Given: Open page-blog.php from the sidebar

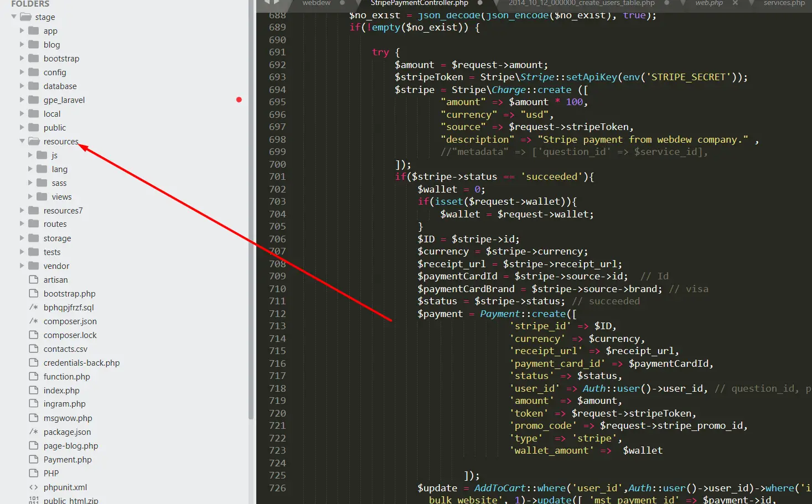Looking at the screenshot, I should 71,445.
